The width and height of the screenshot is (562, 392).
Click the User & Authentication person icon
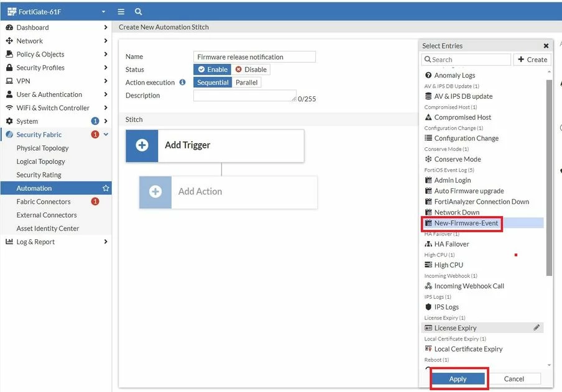[9, 94]
